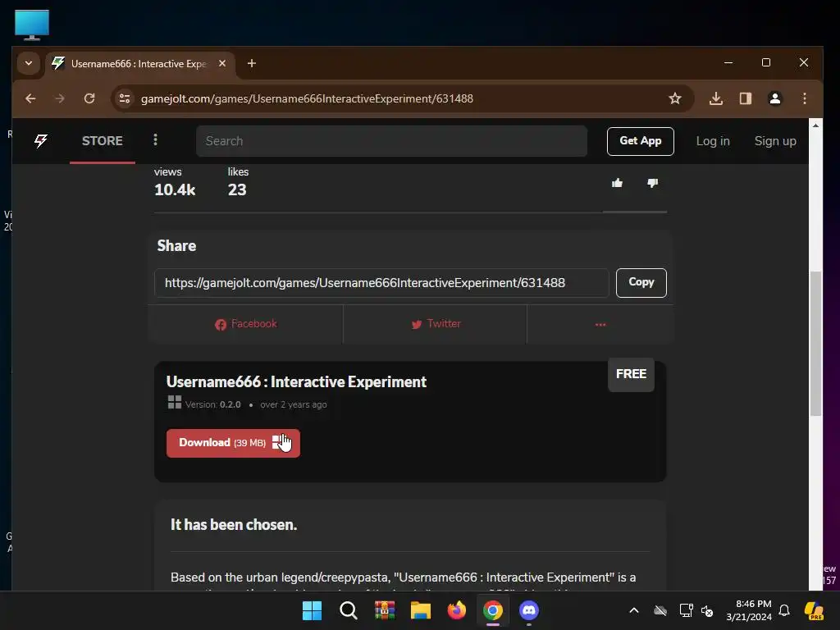Go back in Chrome
840x630 pixels.
tap(30, 98)
